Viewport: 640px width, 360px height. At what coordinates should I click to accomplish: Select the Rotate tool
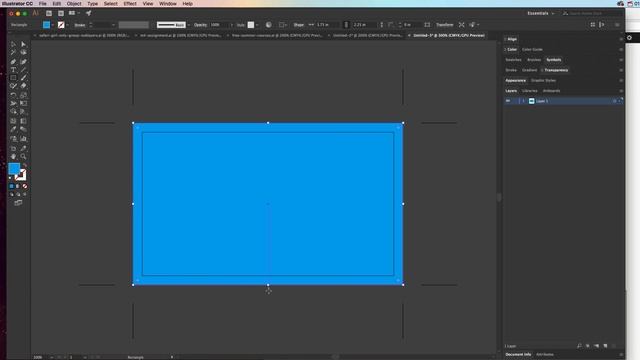tap(13, 95)
